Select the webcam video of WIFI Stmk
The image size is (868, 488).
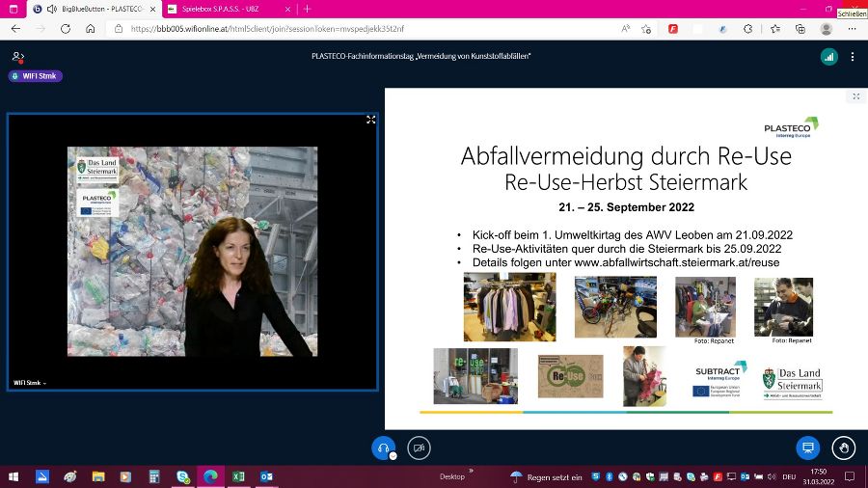[193, 252]
